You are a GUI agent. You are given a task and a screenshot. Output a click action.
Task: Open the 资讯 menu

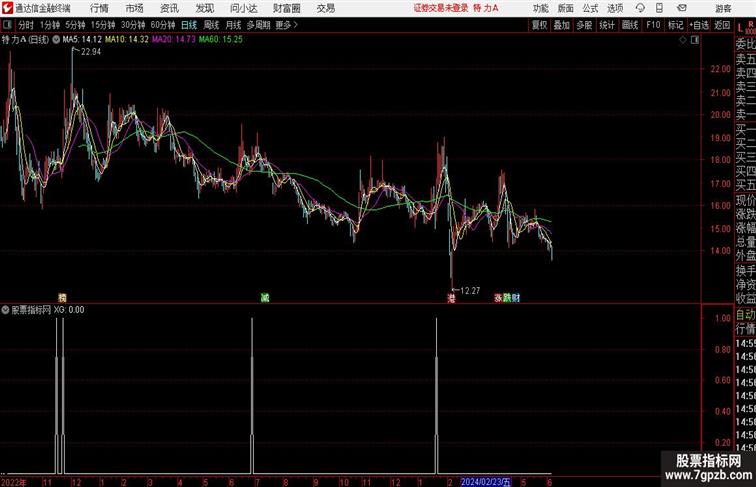pos(169,8)
